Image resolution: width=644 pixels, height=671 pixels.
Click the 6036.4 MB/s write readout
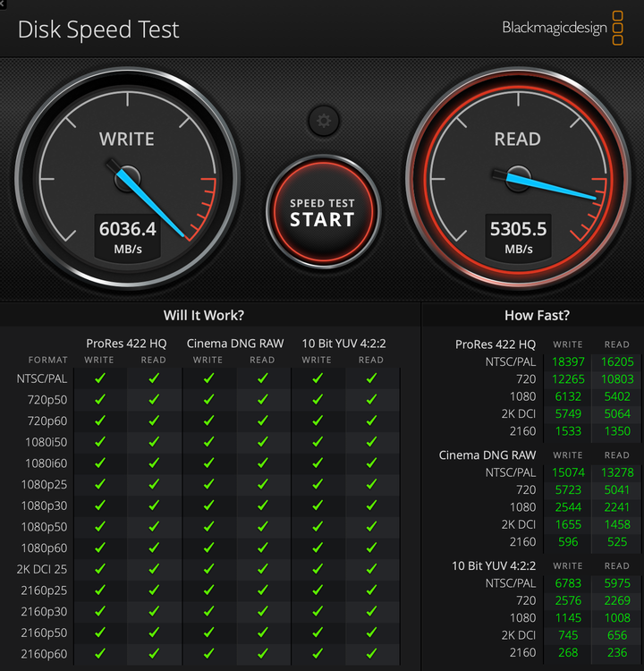click(128, 237)
